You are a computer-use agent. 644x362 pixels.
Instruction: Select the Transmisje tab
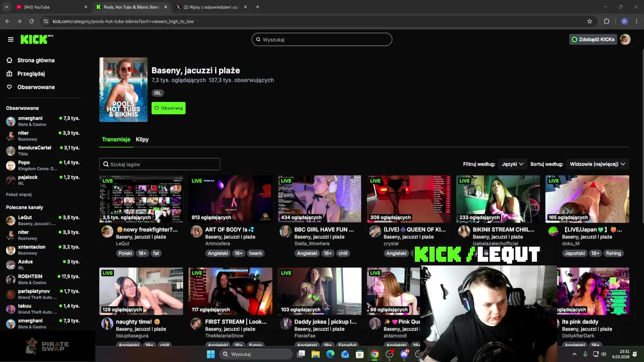click(x=116, y=139)
